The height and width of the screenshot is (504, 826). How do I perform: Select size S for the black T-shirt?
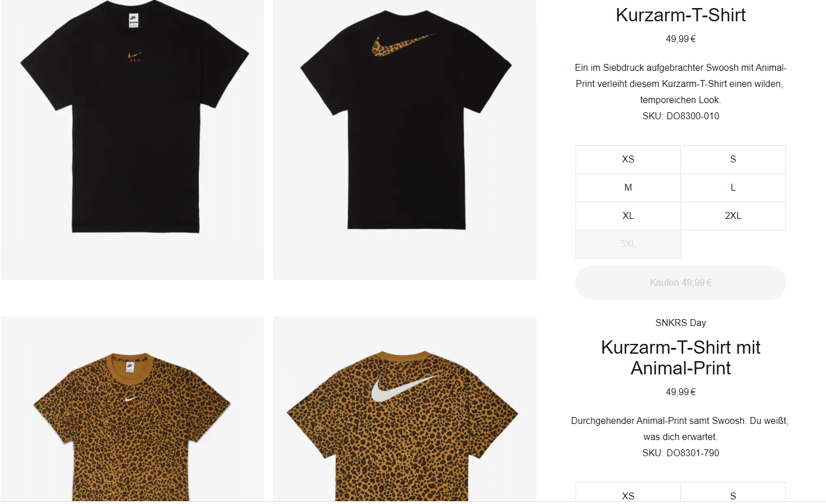(x=733, y=160)
